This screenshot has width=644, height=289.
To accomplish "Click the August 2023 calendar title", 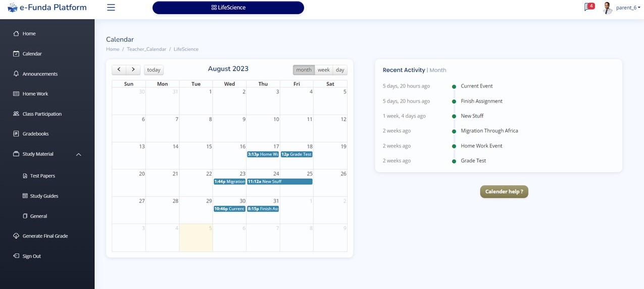I will click(228, 69).
